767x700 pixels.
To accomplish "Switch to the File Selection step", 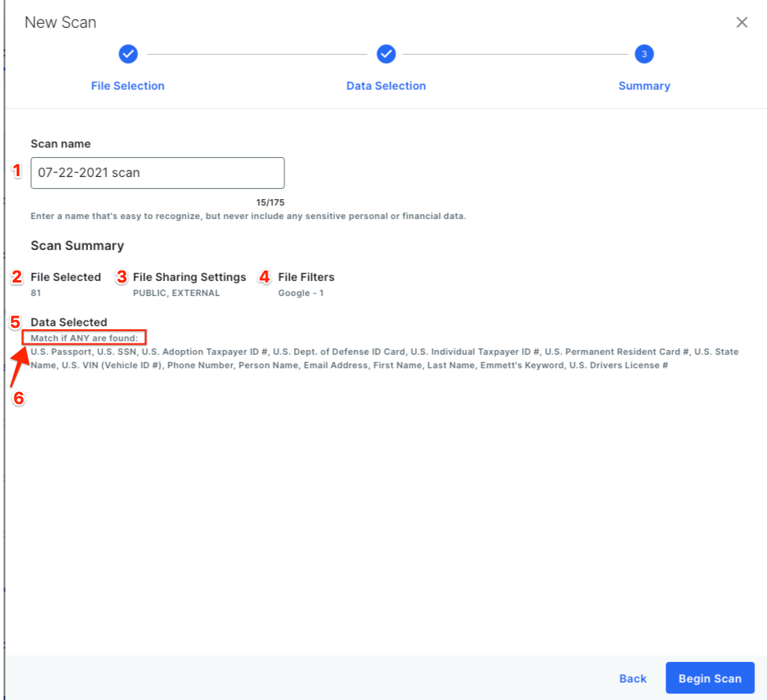I will click(x=128, y=86).
